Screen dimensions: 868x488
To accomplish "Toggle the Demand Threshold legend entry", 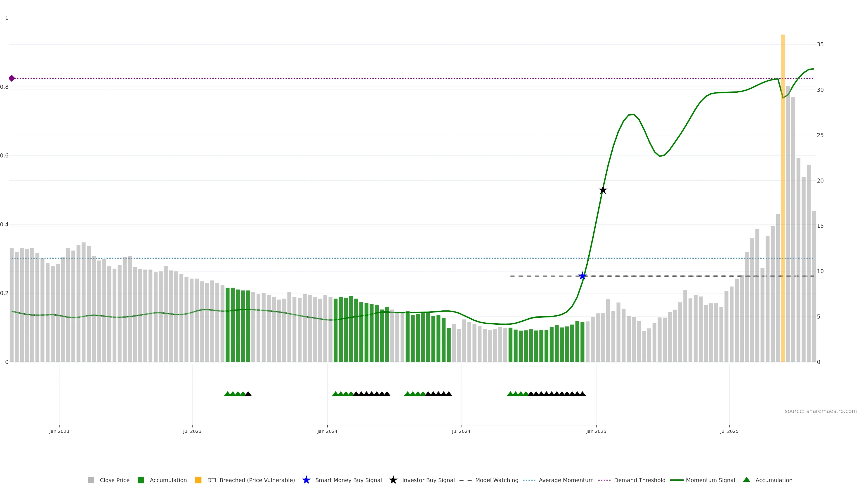I will [639, 480].
